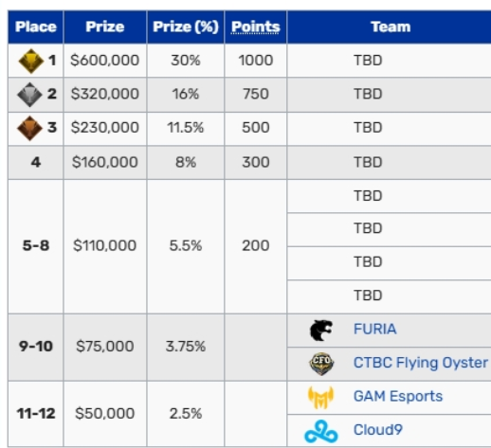Image resolution: width=491 pixels, height=448 pixels.
Task: Open the CTBC Flying Oyster team page
Action: click(x=421, y=363)
